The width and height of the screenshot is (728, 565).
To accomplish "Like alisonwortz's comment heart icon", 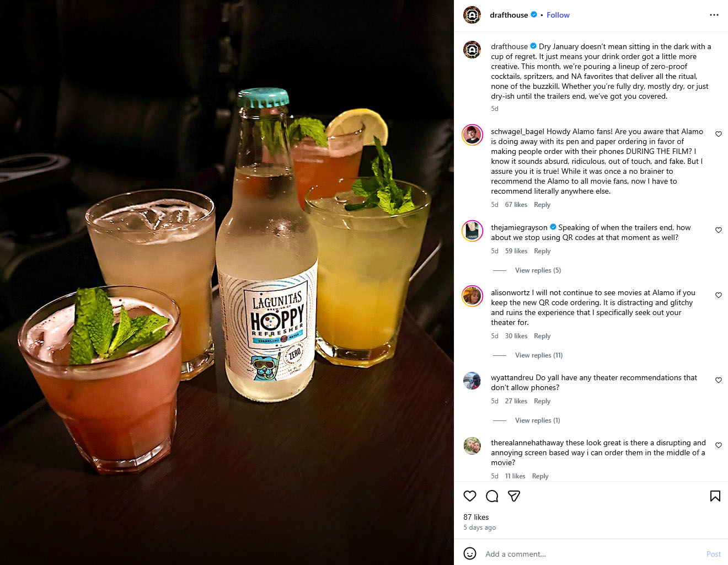I will click(719, 295).
